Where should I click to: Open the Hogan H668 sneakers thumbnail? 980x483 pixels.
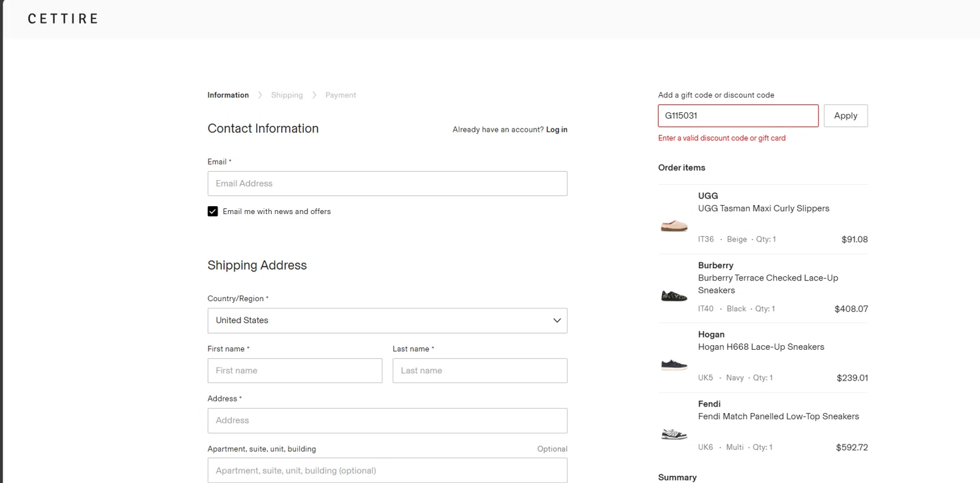coord(674,364)
